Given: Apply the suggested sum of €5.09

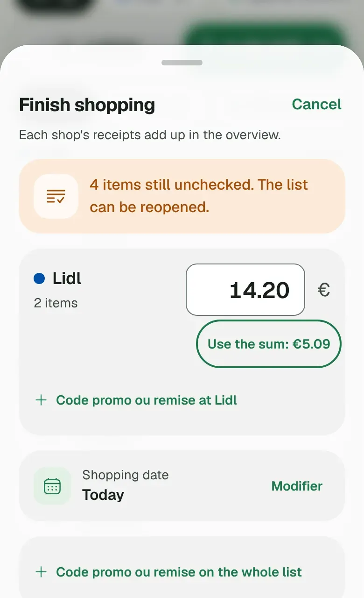Looking at the screenshot, I should (x=269, y=344).
